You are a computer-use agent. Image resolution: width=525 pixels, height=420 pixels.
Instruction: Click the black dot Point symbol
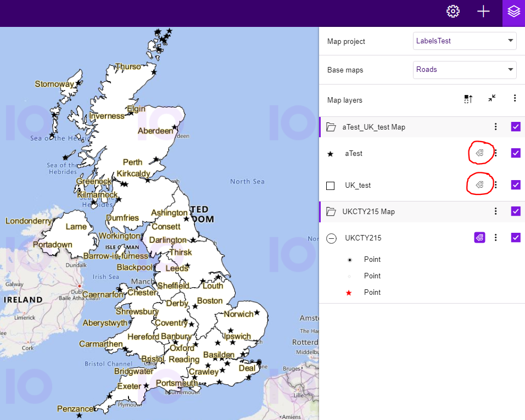(350, 260)
